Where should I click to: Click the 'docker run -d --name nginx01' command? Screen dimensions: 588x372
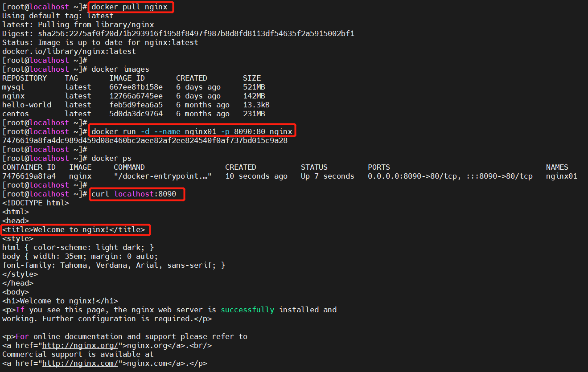pyautogui.click(x=192, y=131)
